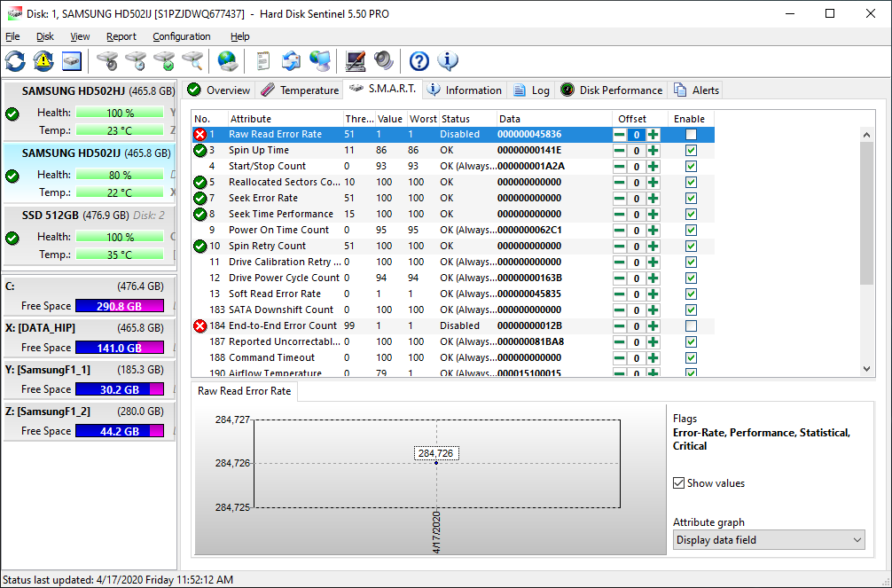Click the disk with green checkmark icon
Image resolution: width=892 pixels, height=588 pixels.
point(164,61)
